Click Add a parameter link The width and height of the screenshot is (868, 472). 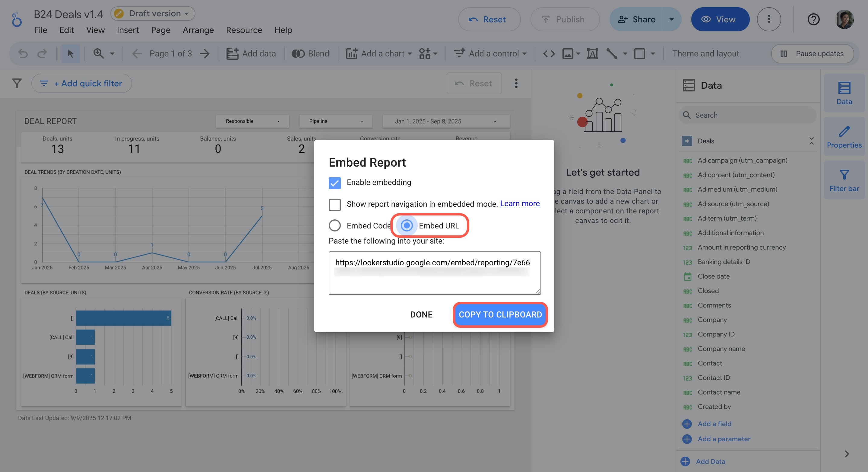click(724, 439)
